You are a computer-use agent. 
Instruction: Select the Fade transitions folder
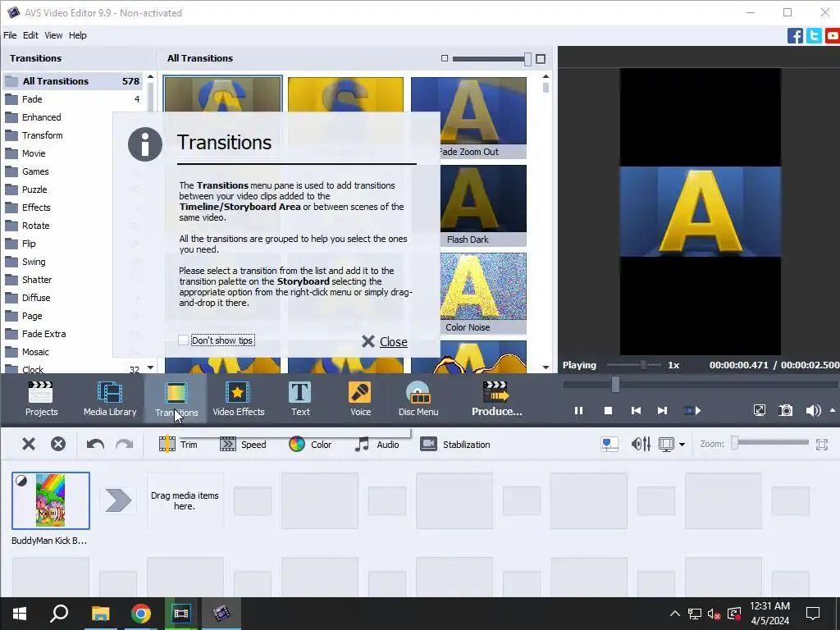pos(72,99)
